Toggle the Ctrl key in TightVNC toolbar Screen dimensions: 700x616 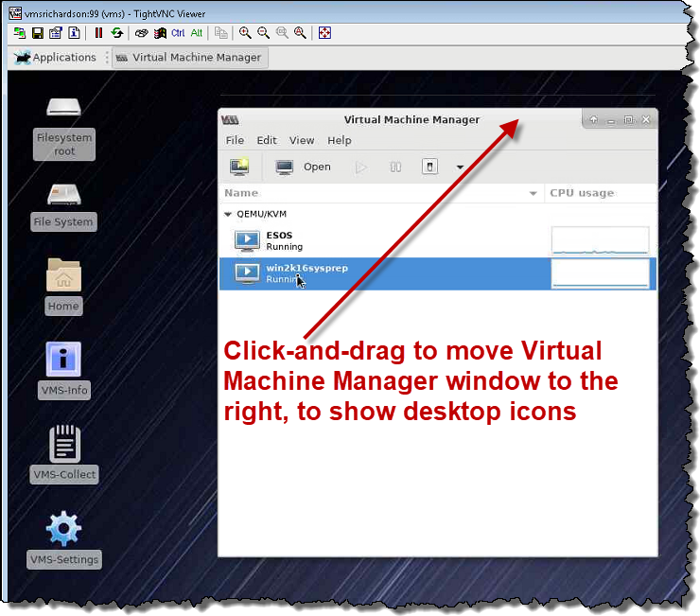178,33
